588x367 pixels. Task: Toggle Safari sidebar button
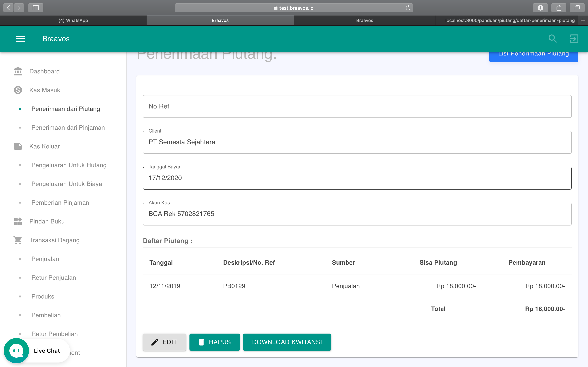coord(36,8)
